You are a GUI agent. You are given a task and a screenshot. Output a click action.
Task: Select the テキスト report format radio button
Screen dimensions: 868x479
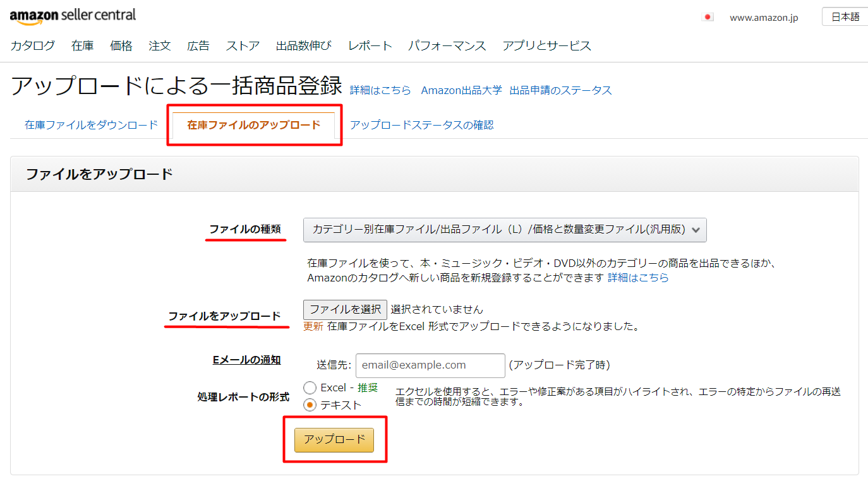click(310, 405)
